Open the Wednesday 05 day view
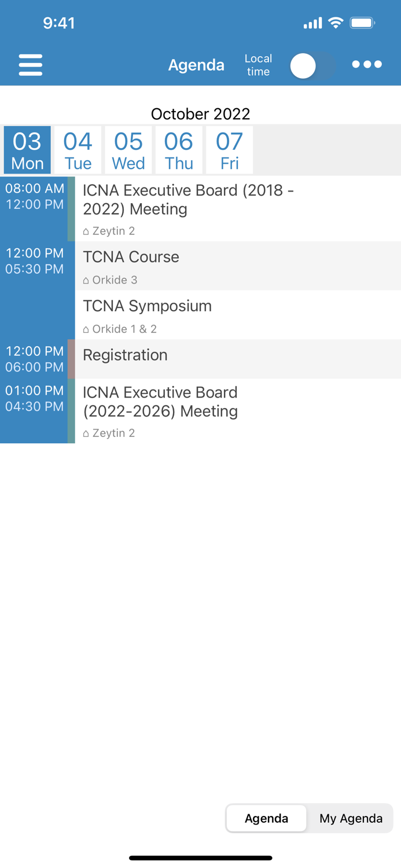The width and height of the screenshot is (401, 868). [x=128, y=149]
